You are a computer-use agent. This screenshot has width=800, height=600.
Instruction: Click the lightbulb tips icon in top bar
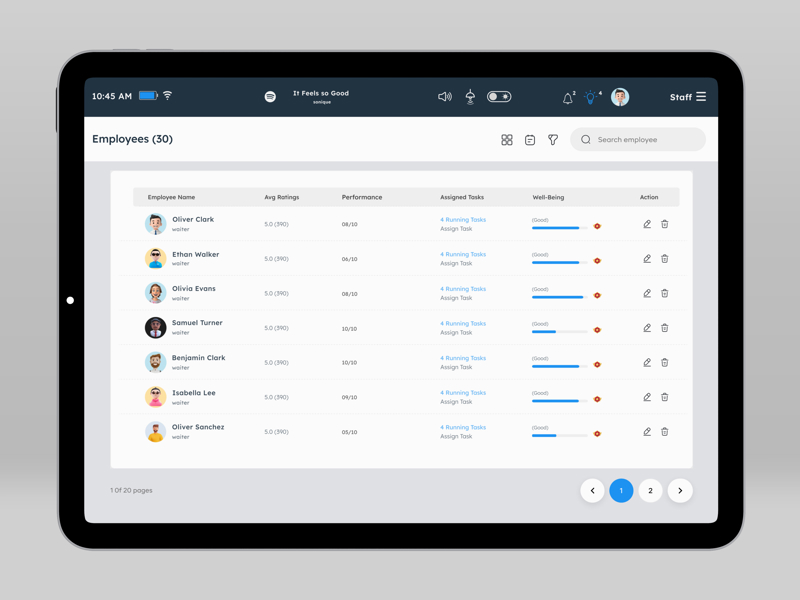pyautogui.click(x=591, y=97)
